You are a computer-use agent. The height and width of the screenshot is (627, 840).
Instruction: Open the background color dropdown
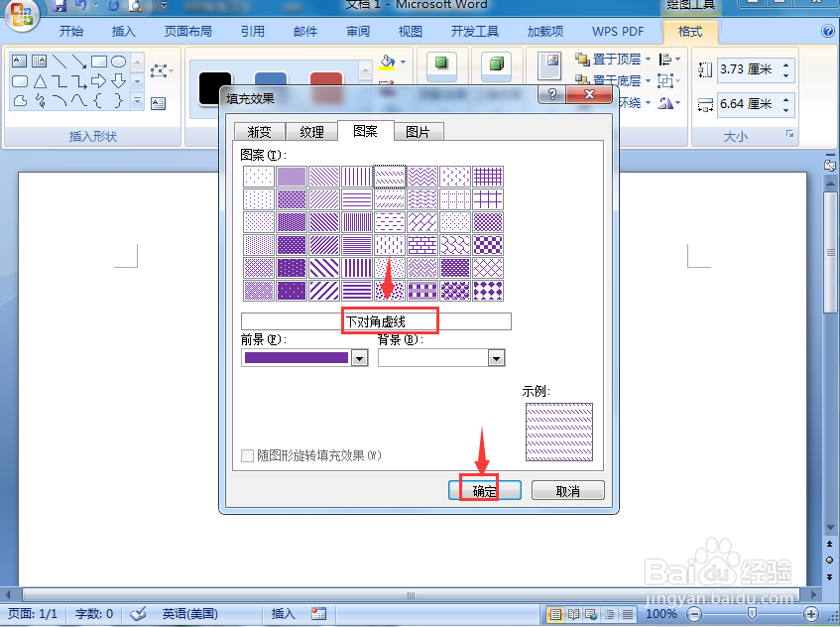tap(497, 358)
